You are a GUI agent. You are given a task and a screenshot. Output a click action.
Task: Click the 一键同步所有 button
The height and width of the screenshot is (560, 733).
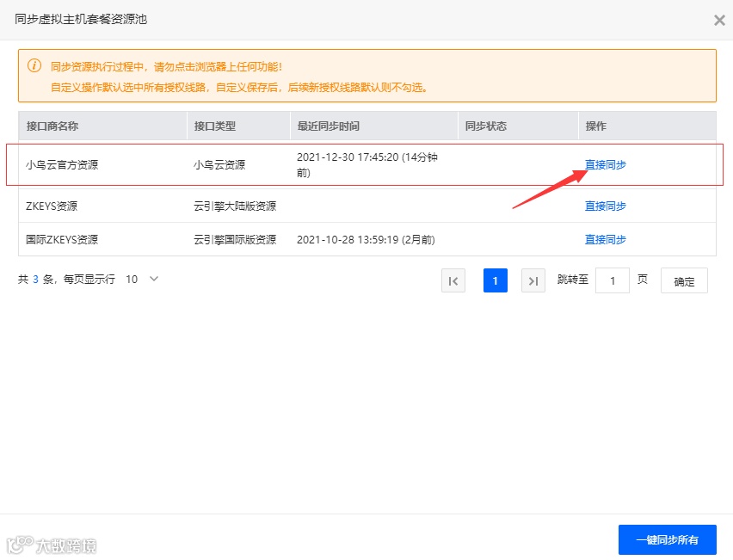pos(667,539)
